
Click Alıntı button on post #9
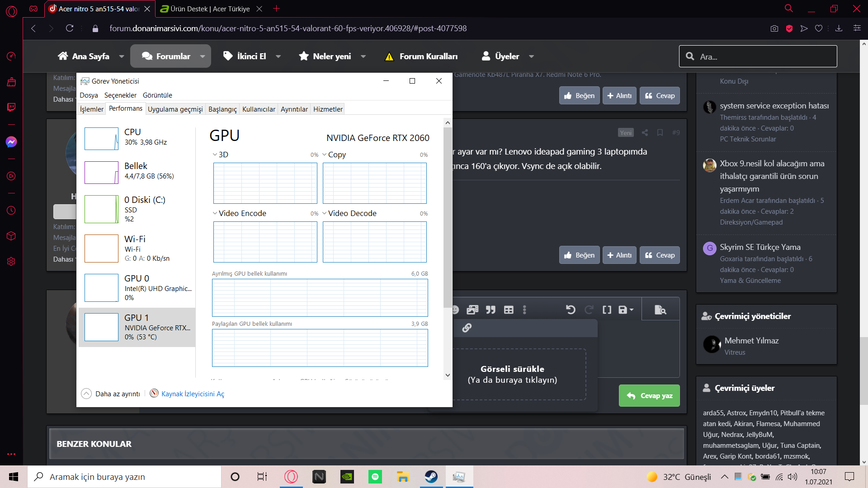[x=619, y=255]
